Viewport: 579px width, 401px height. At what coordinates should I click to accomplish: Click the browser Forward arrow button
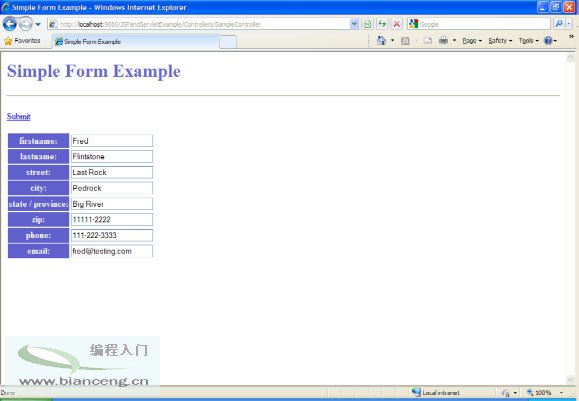point(25,24)
